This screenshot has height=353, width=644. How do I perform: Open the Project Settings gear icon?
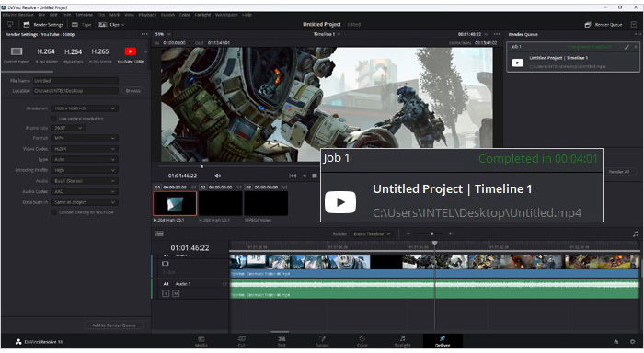tap(633, 341)
